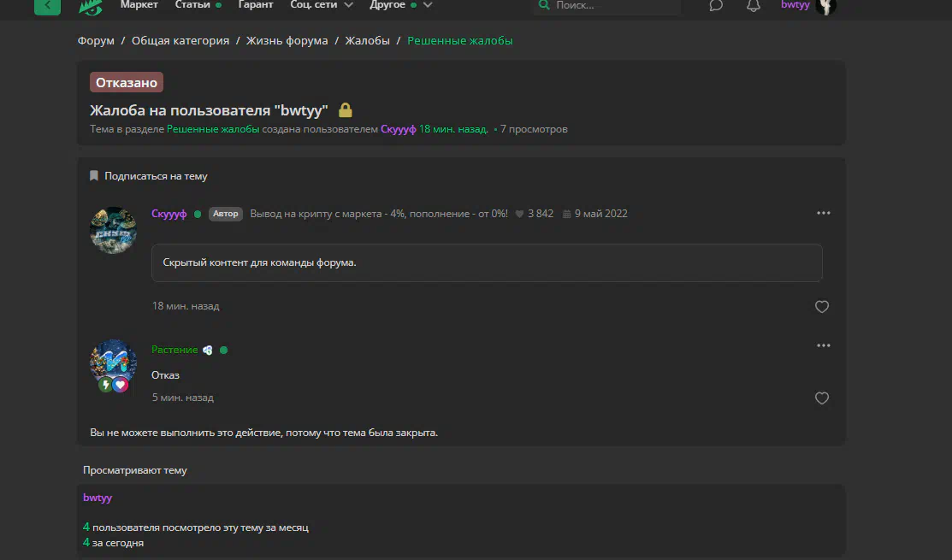952x560 pixels.
Task: Open the forum logo home icon
Action: coord(90,6)
